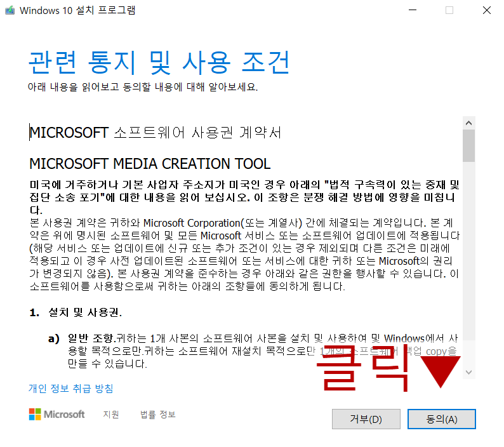
Task: Click the 거부(D) decline button
Action: [366, 419]
